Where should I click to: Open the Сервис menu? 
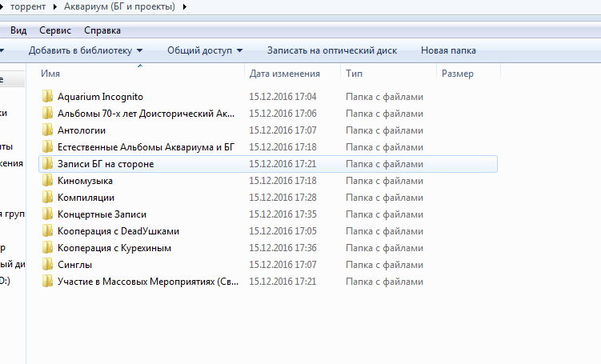click(x=55, y=30)
